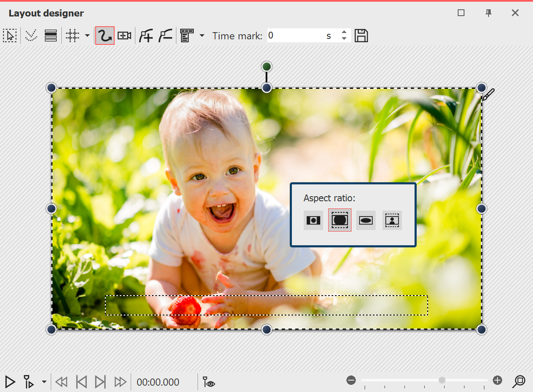Screen dimensions: 533x392
Task: Select the camera pan tool
Action: [x=123, y=36]
